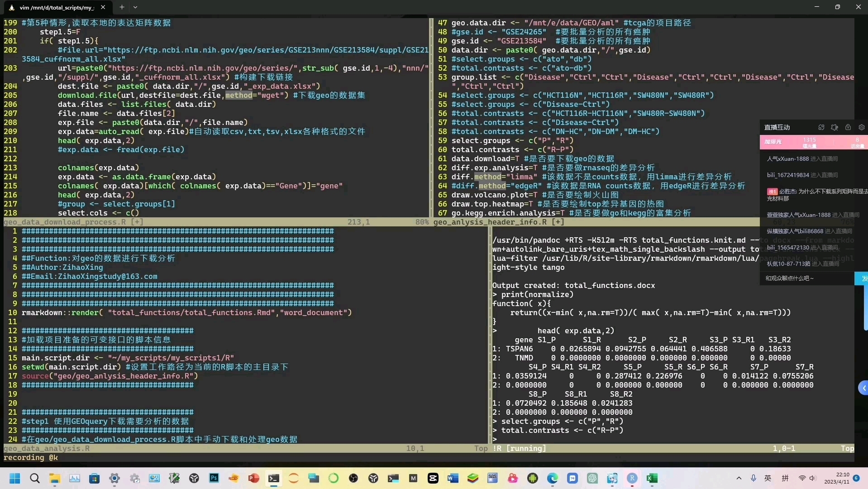Click line 49 gse.id <- "GSE213584"

(x=499, y=41)
